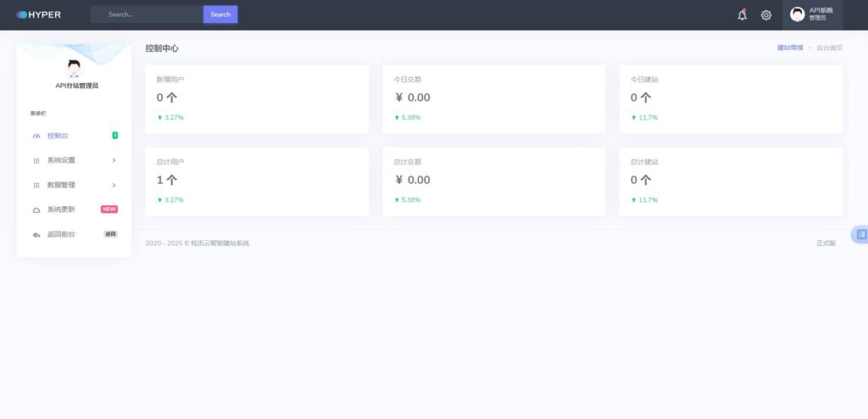Click the sidebar API分站管理员 avatar
The image size is (868, 419).
click(74, 69)
